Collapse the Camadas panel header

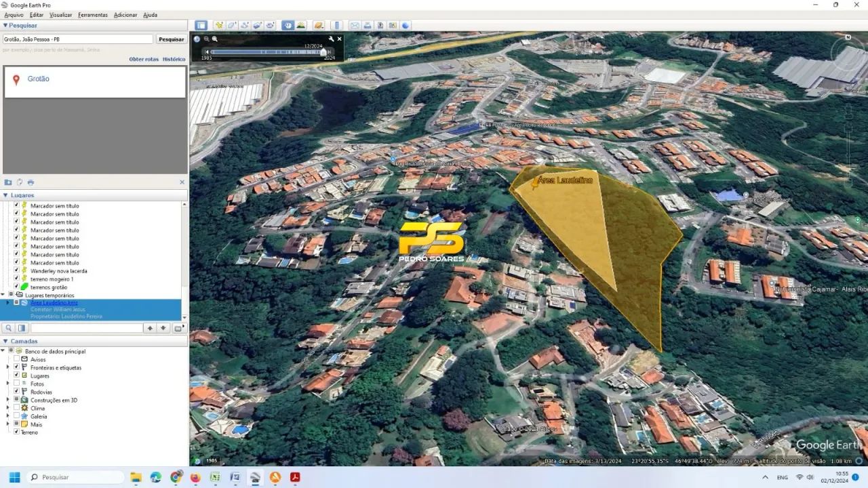pos(94,341)
